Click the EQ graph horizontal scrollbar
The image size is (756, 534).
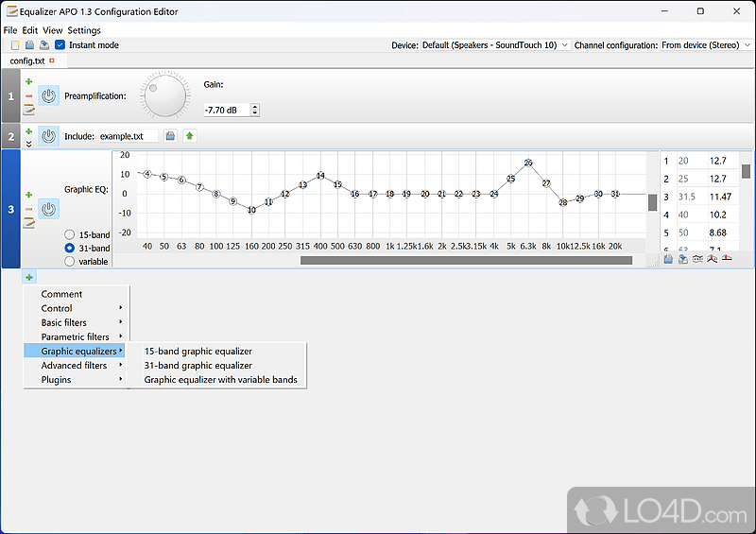pos(466,261)
